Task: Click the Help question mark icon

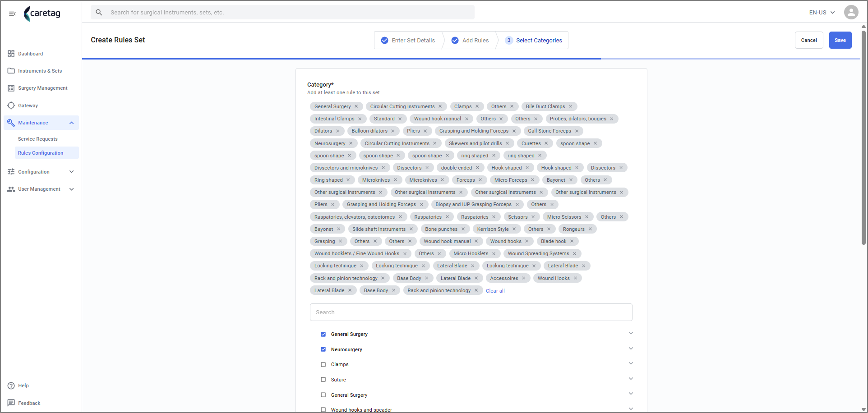Action: [x=11, y=385]
